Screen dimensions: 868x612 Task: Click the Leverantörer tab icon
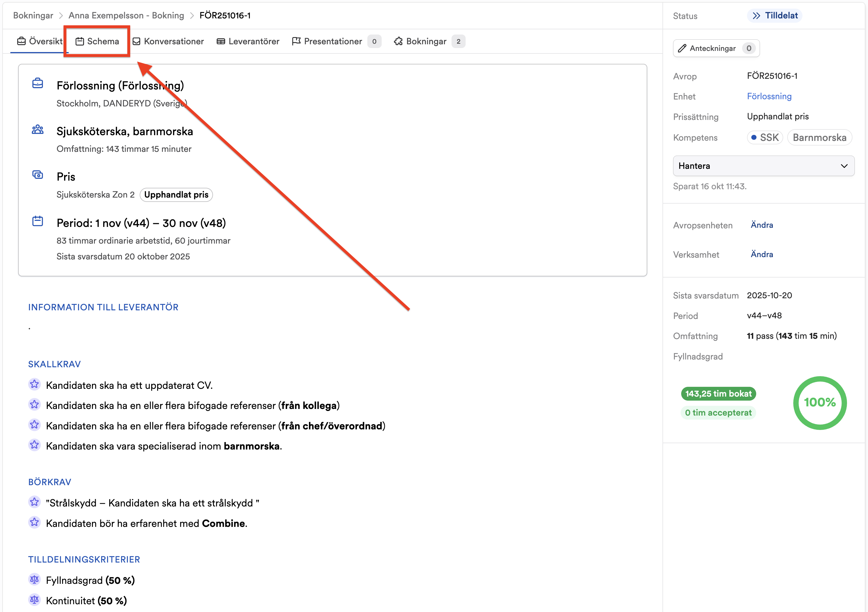[221, 41]
